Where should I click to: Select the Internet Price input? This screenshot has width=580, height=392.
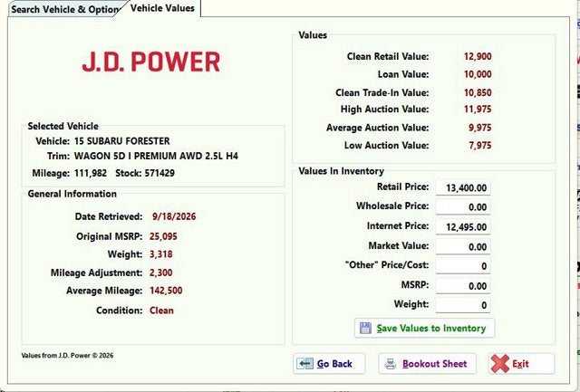[463, 227]
